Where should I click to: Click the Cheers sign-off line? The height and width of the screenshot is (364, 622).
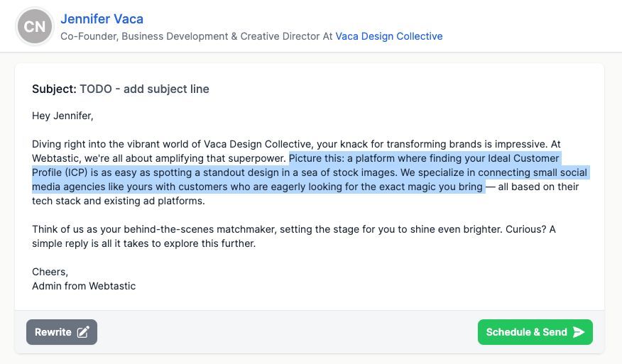click(x=50, y=272)
